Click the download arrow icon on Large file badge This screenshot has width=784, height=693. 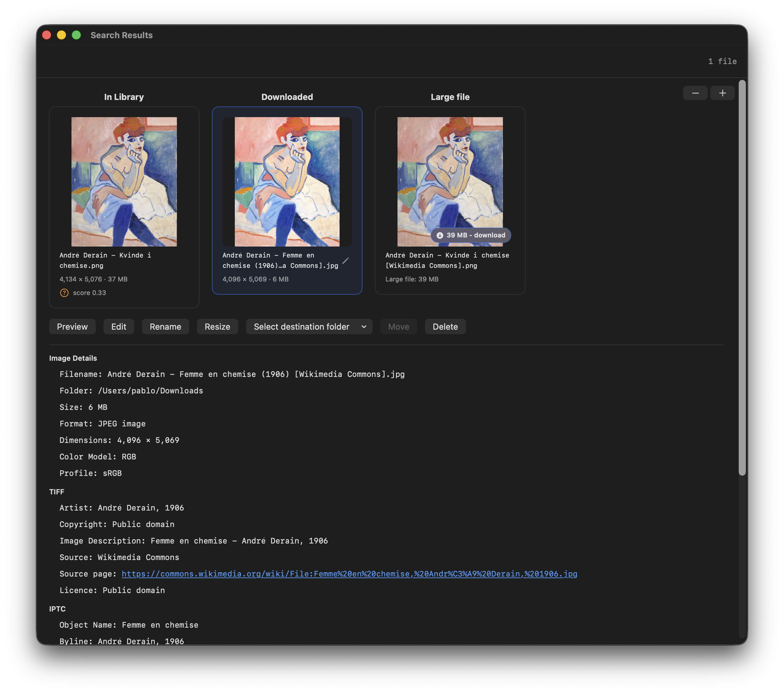440,235
